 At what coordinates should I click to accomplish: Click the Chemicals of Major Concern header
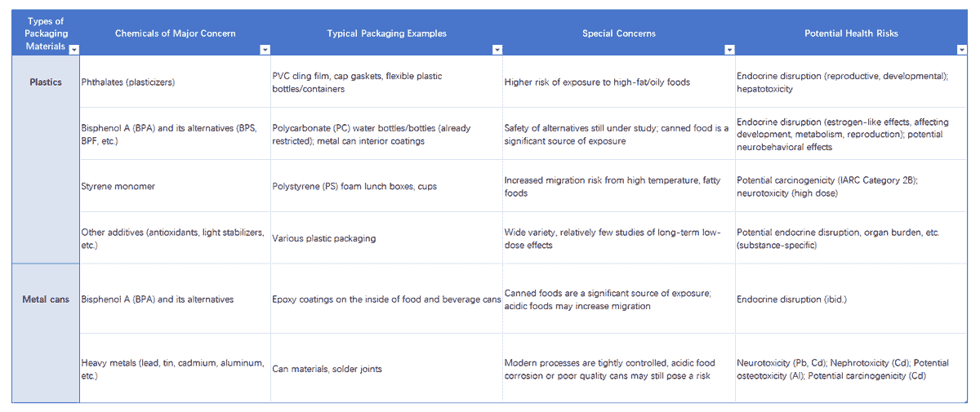click(175, 33)
